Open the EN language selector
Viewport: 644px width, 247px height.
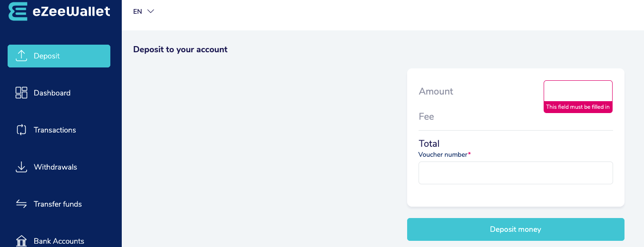click(x=137, y=11)
